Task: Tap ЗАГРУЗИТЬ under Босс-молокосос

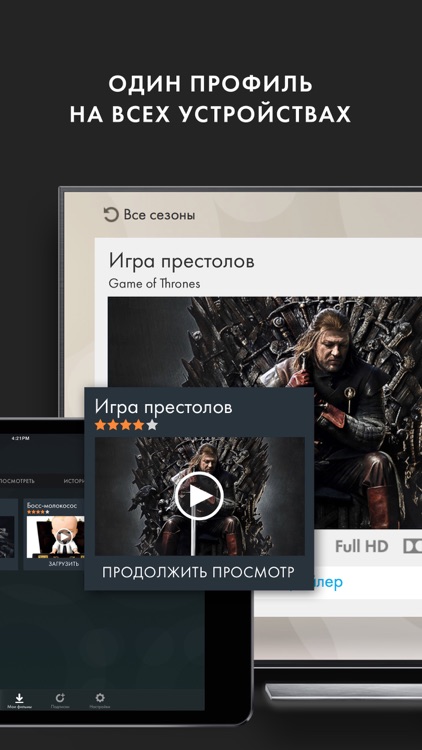Action: [x=64, y=564]
